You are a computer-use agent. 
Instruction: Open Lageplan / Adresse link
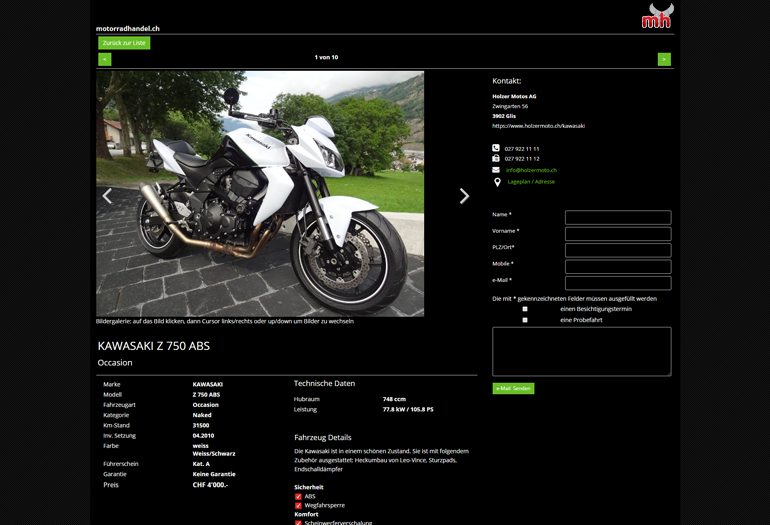[x=531, y=182]
